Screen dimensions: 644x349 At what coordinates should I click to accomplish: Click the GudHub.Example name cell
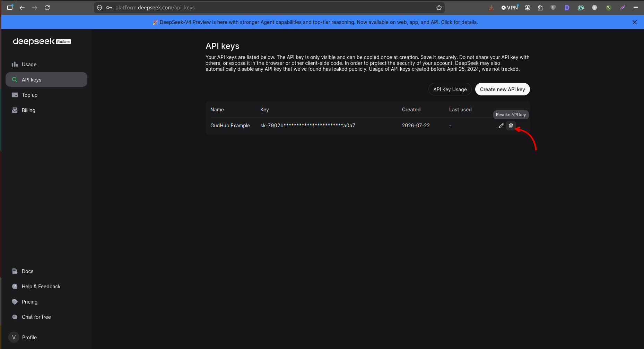point(230,126)
